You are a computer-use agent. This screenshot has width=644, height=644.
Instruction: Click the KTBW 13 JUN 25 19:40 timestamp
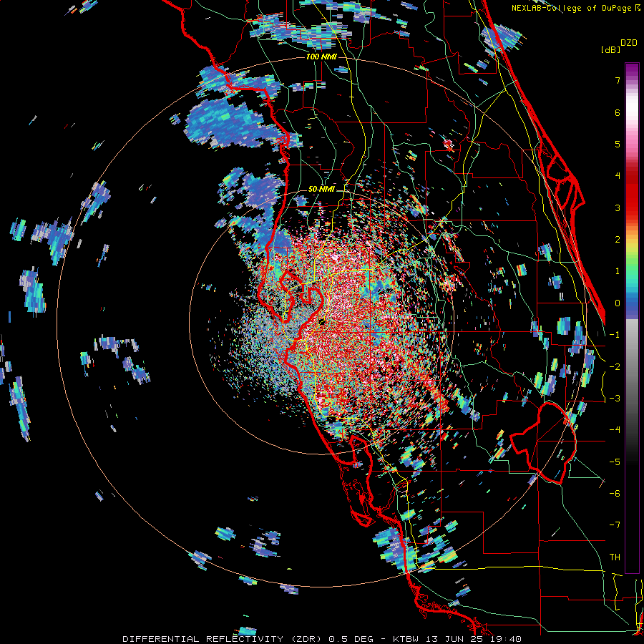pos(457,639)
